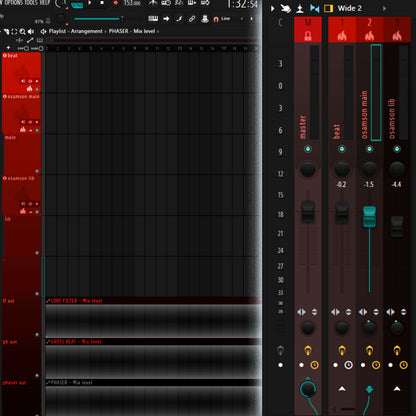Click arrow right of Wide 2 label
The height and width of the screenshot is (416, 416).
[x=384, y=8]
